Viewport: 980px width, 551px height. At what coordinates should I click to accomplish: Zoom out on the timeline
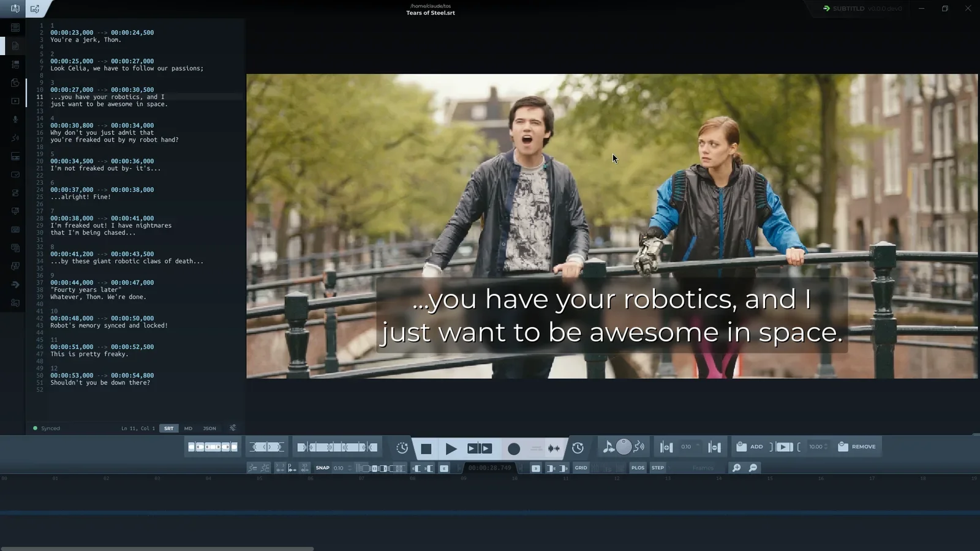tap(753, 468)
